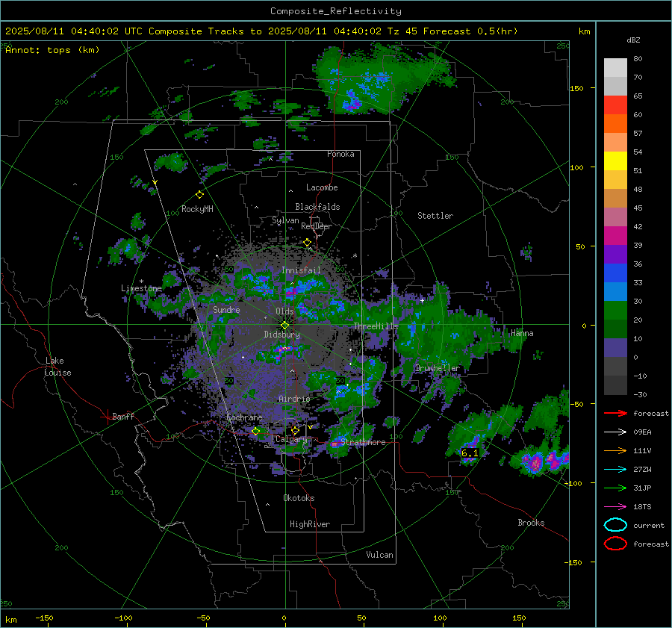The width and height of the screenshot is (672, 628).
Task: Click the Banff town label
Action: click(x=123, y=416)
